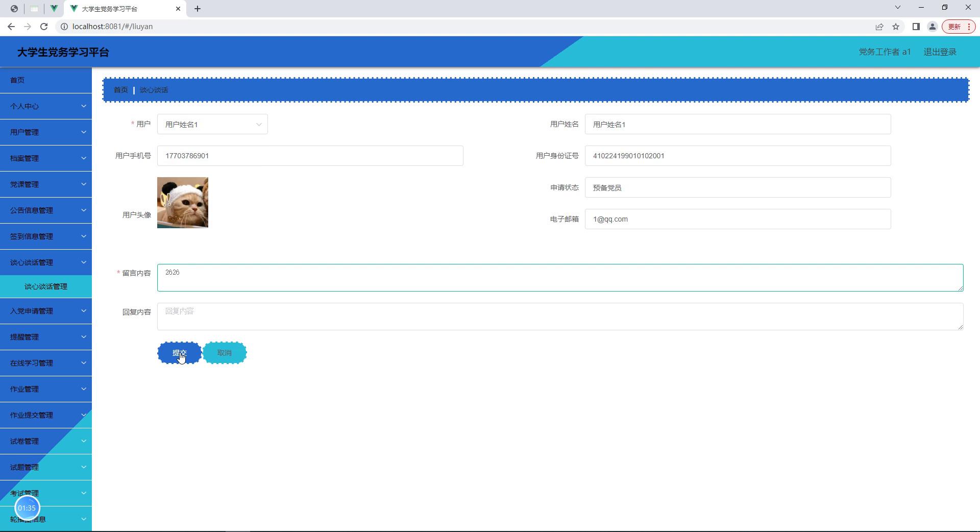This screenshot has width=980, height=532.
Task: Expand 提醒管理 sidebar menu
Action: (x=46, y=337)
